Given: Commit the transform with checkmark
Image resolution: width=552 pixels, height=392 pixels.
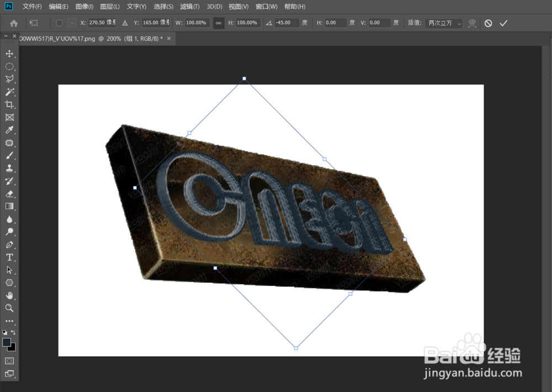Looking at the screenshot, I should point(504,23).
